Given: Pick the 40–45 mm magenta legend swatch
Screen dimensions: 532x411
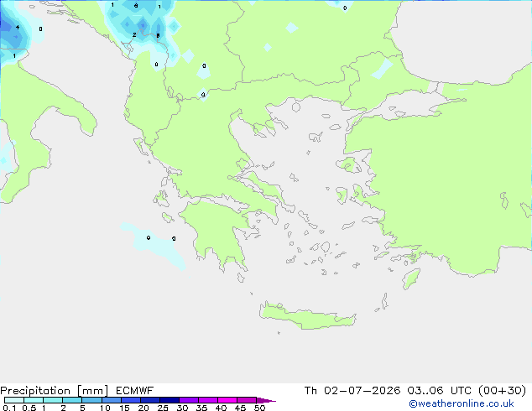Looking at the screenshot, I should [227, 400].
